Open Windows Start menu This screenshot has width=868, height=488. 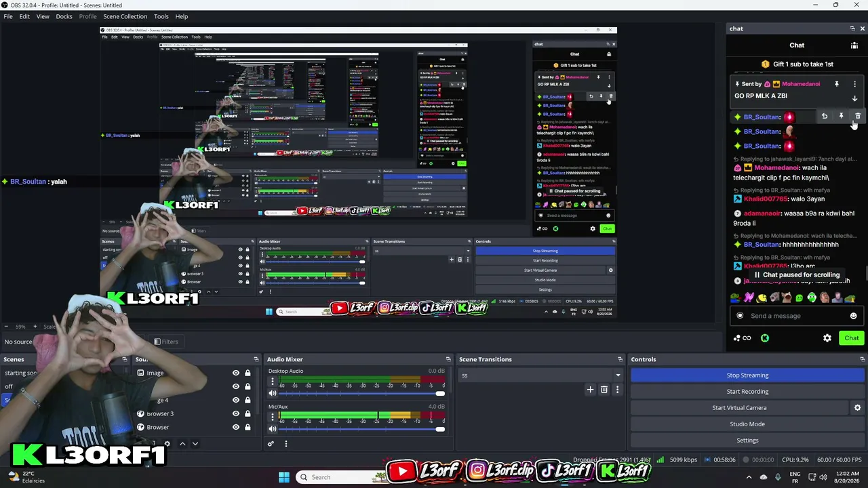(x=284, y=477)
